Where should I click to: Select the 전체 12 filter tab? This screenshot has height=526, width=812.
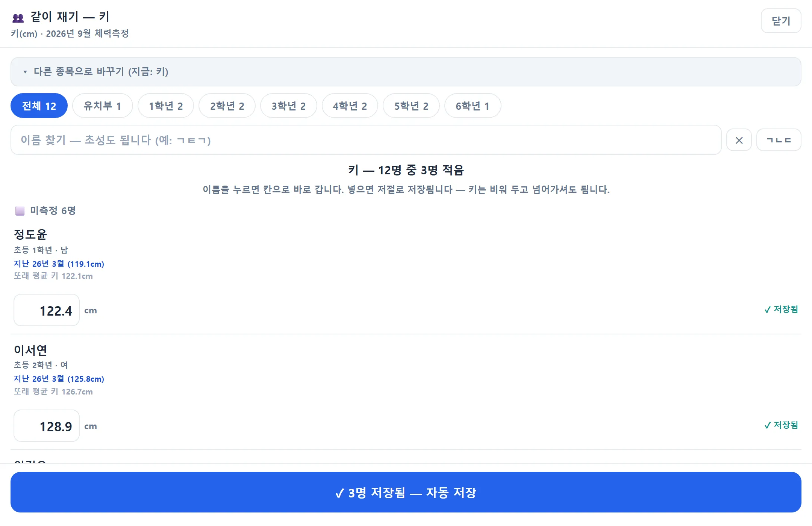click(x=39, y=106)
